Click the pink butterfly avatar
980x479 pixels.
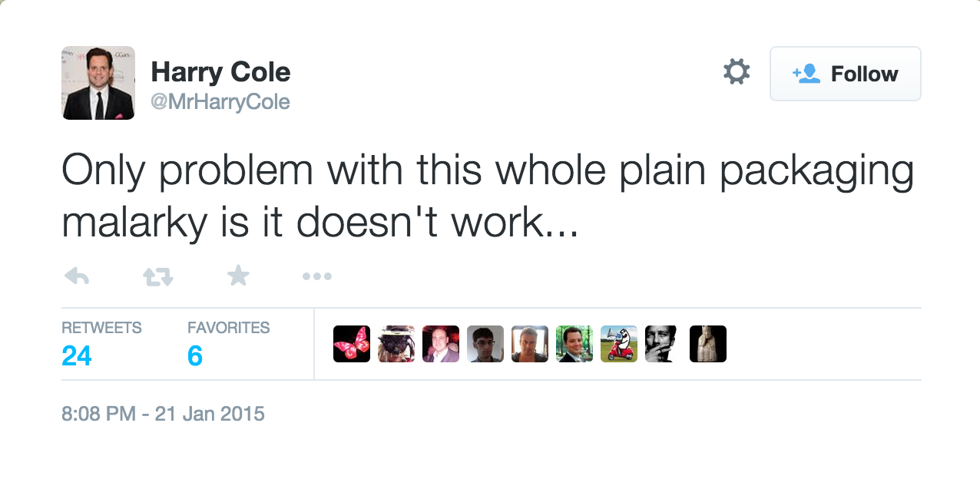(352, 344)
